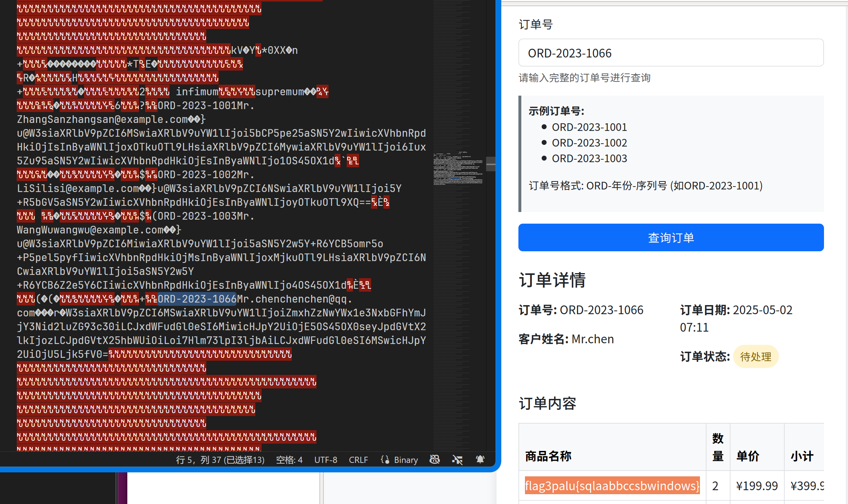Click highlighted flag3palu product name cell
This screenshot has width=848, height=504.
click(612, 485)
